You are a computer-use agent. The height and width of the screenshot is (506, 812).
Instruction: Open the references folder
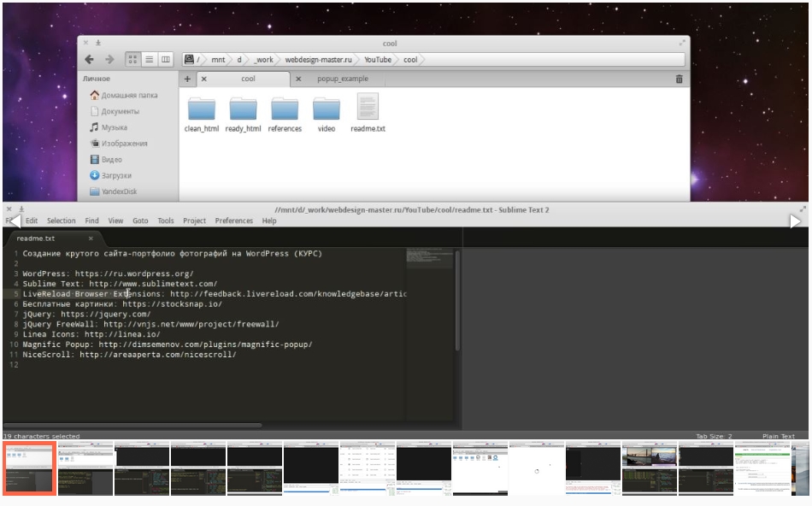pos(285,110)
